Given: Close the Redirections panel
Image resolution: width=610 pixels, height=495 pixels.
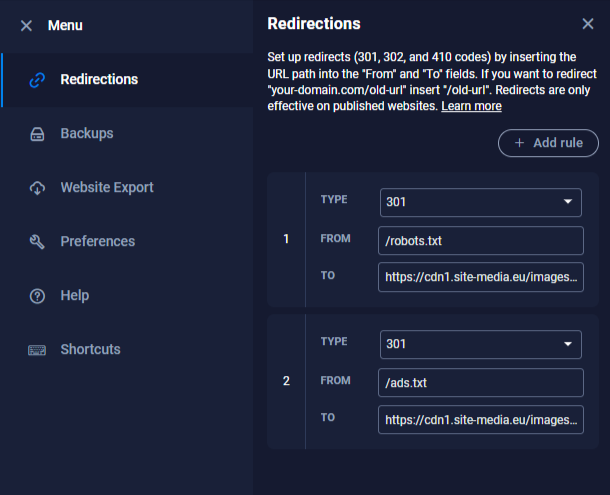Looking at the screenshot, I should [x=587, y=24].
